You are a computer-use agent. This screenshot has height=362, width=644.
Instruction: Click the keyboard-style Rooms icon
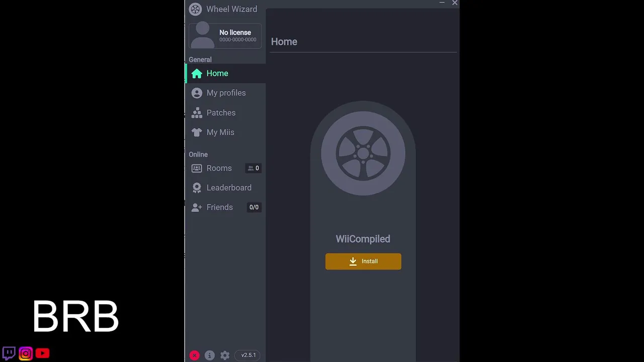pos(197,168)
